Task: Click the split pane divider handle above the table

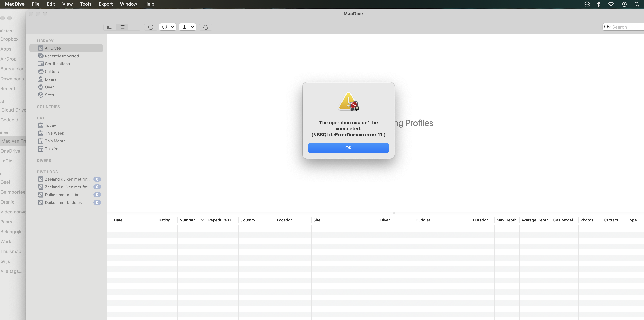Action: pos(394,213)
